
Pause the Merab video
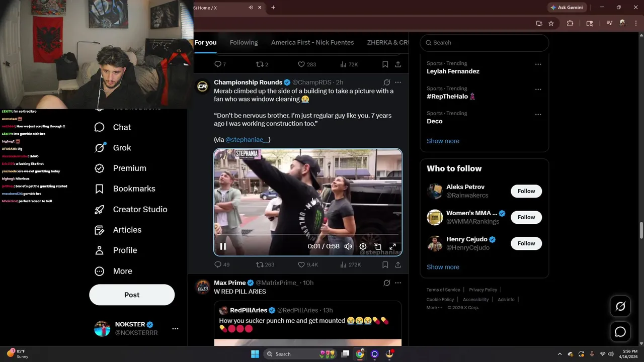point(223,246)
